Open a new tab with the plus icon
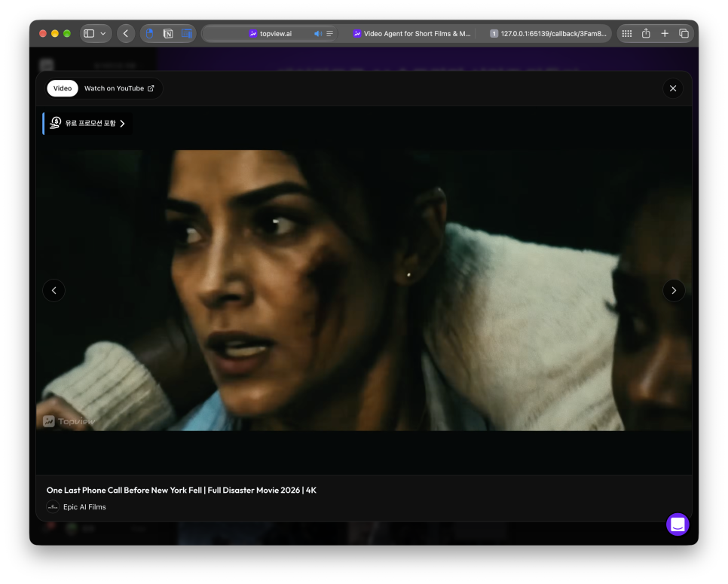728x584 pixels. pos(665,33)
